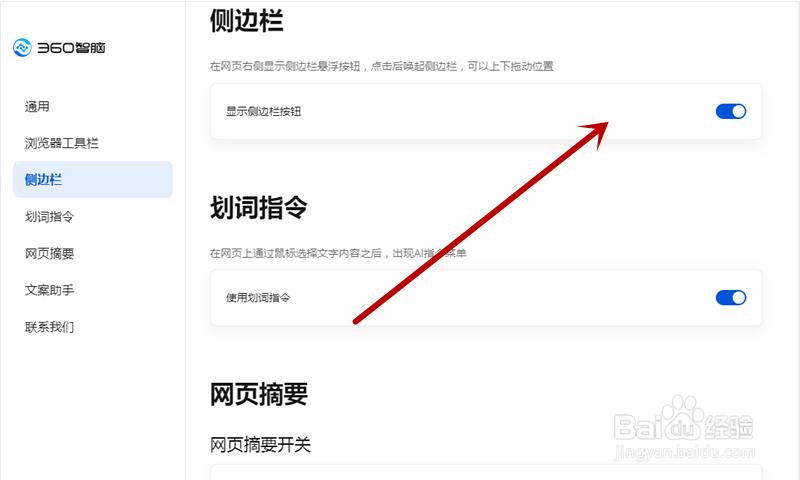Click the large 侧边栏 section heading
The image size is (800, 480).
pos(246,21)
